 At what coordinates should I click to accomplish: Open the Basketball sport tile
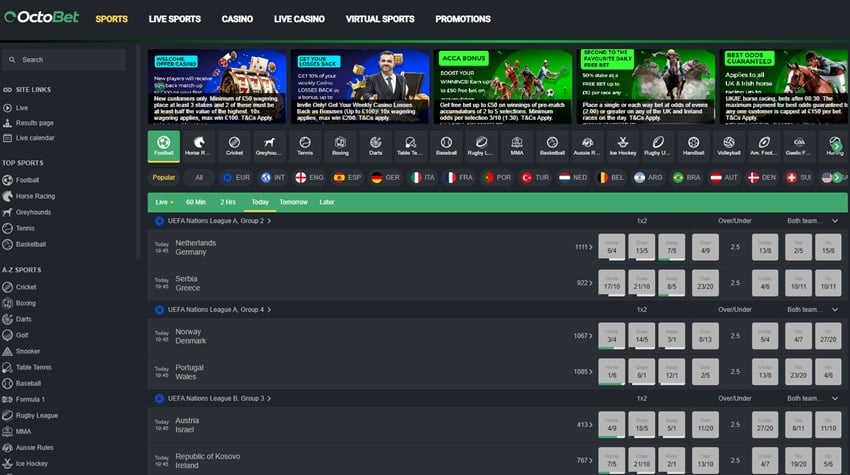coord(552,146)
